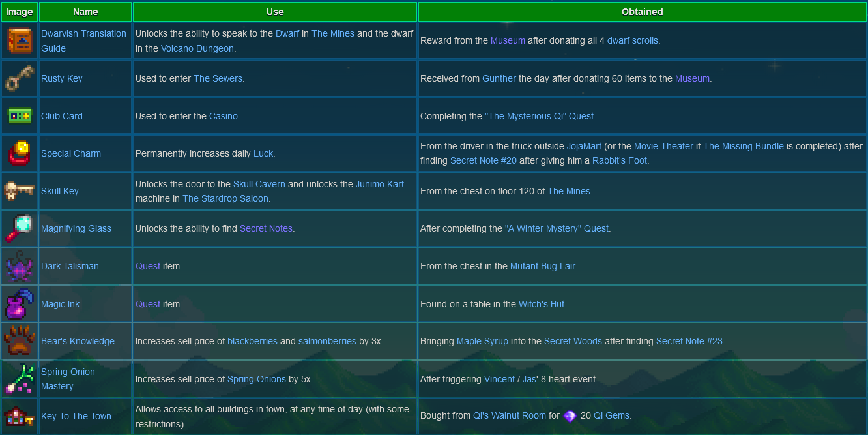Open the Special Charm name link
The width and height of the screenshot is (868, 435).
click(71, 153)
